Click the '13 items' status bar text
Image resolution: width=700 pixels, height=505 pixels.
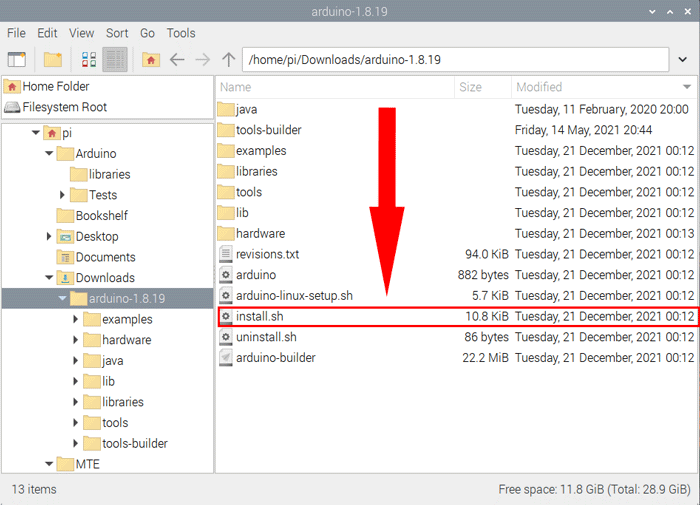(x=34, y=489)
